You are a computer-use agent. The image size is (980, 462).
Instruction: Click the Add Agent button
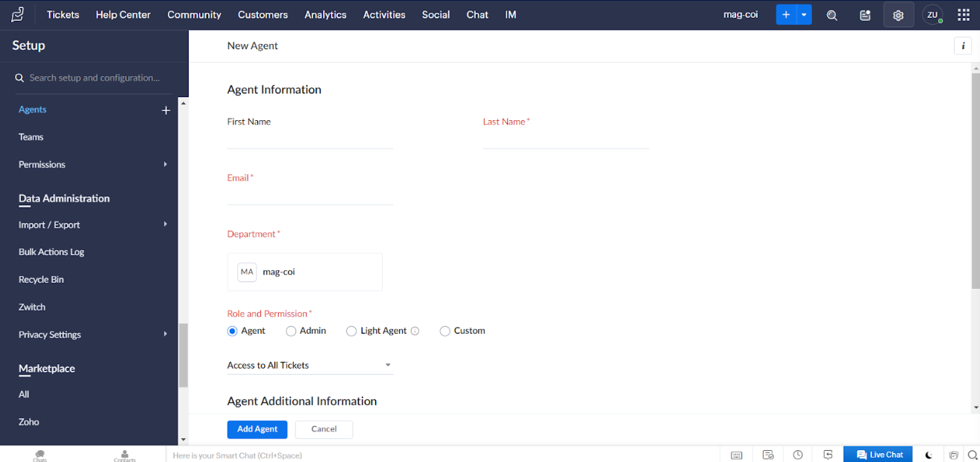pyautogui.click(x=257, y=429)
